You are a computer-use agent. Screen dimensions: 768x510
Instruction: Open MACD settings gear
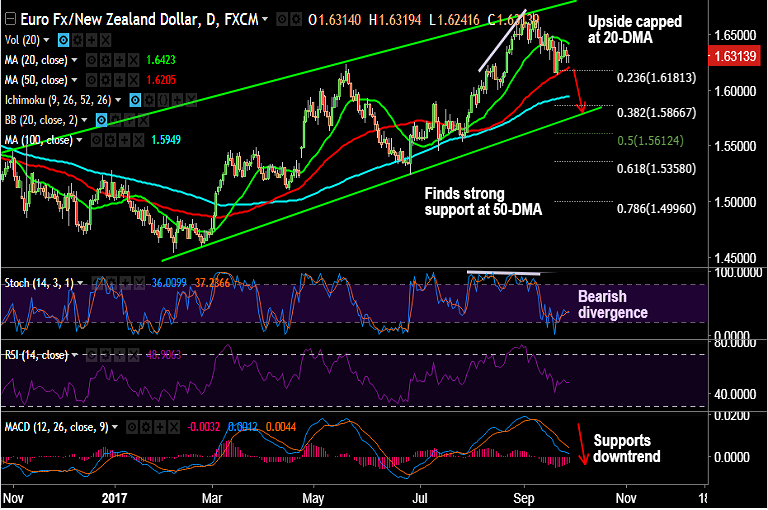(146, 427)
